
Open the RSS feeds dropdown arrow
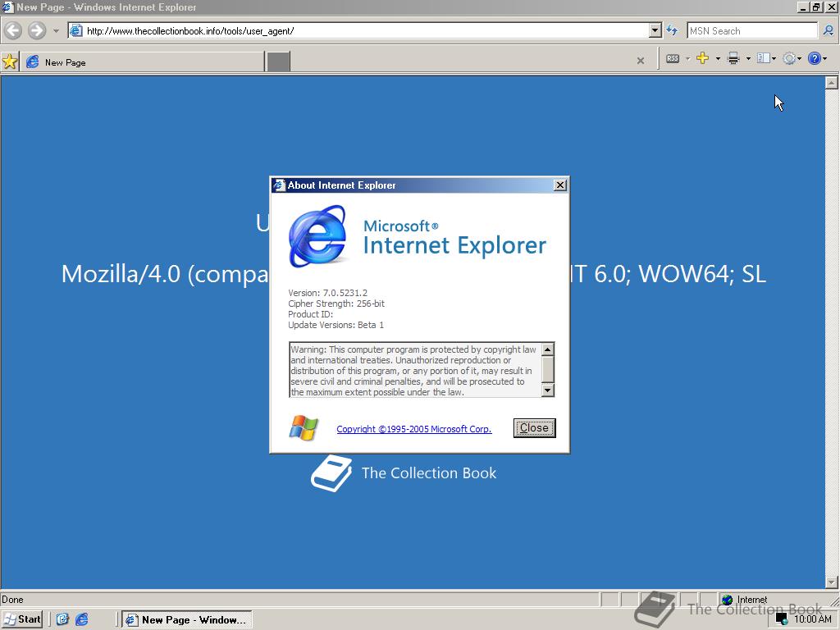point(687,58)
